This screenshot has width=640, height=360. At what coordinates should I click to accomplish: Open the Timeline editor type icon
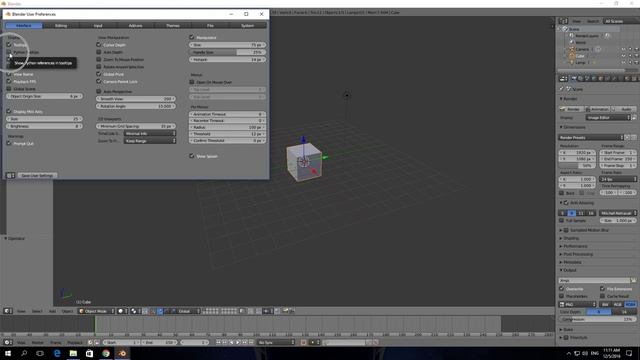coord(8,342)
